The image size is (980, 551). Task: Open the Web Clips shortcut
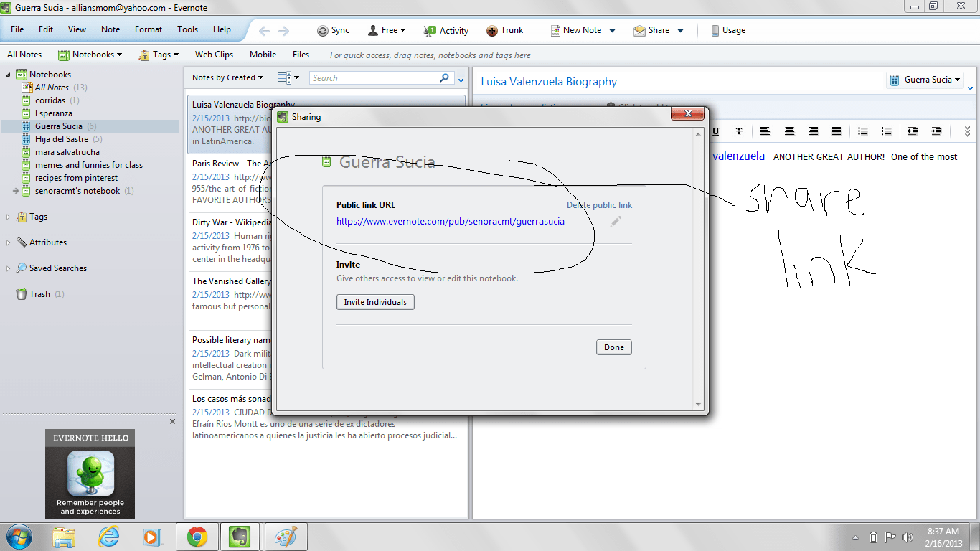coord(214,55)
